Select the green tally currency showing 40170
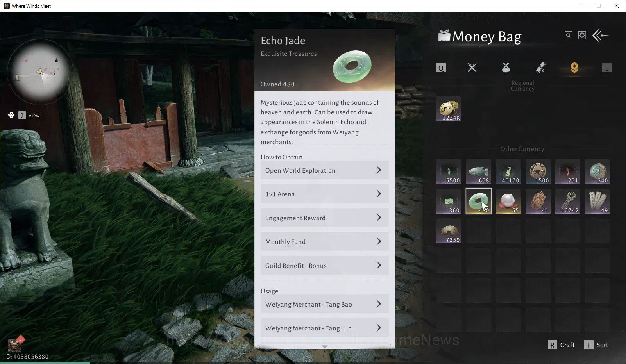This screenshot has height=364, width=626. (508, 172)
